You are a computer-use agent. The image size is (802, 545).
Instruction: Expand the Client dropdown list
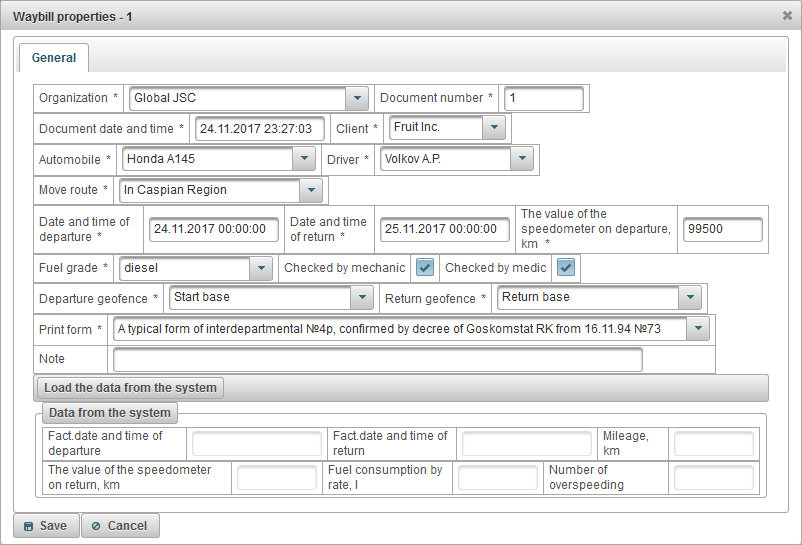point(494,128)
